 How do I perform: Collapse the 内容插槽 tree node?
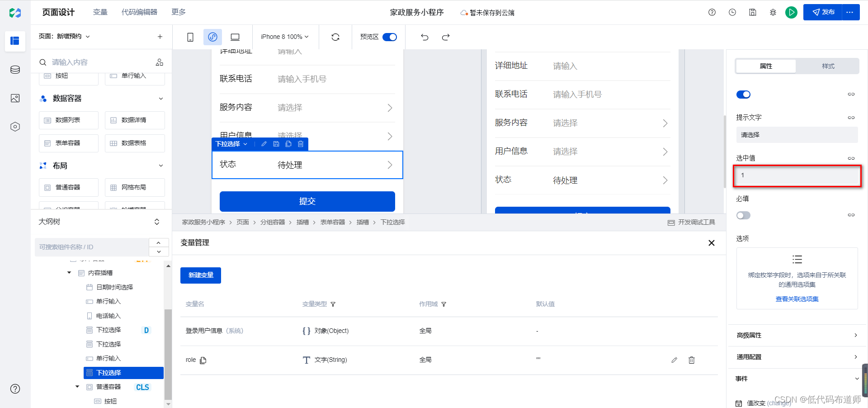pyautogui.click(x=69, y=273)
